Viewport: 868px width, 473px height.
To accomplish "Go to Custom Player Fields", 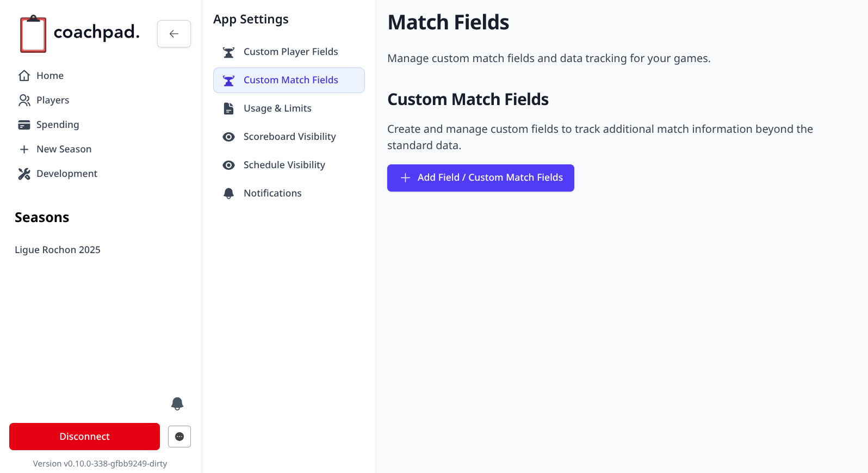I will pos(290,52).
